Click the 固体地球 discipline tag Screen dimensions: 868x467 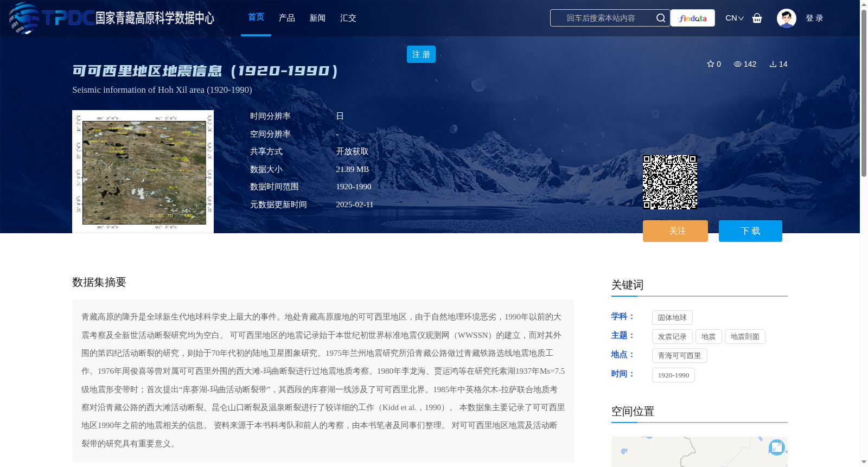pyautogui.click(x=672, y=317)
